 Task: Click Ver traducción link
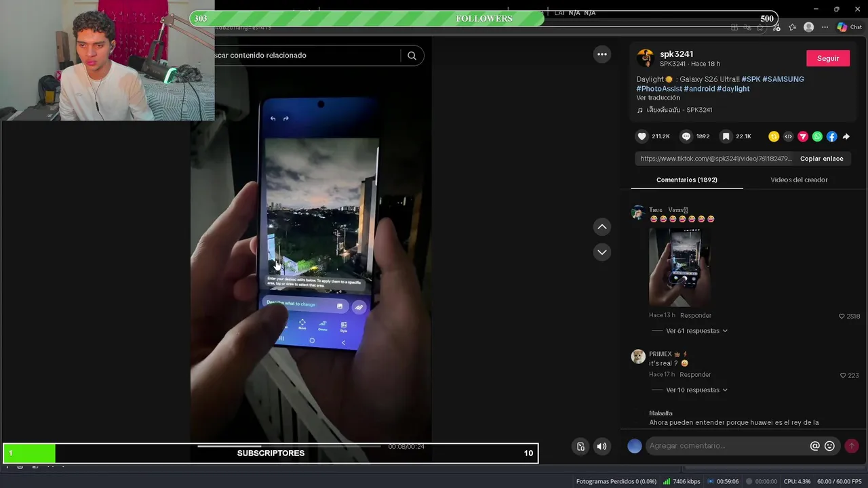658,98
